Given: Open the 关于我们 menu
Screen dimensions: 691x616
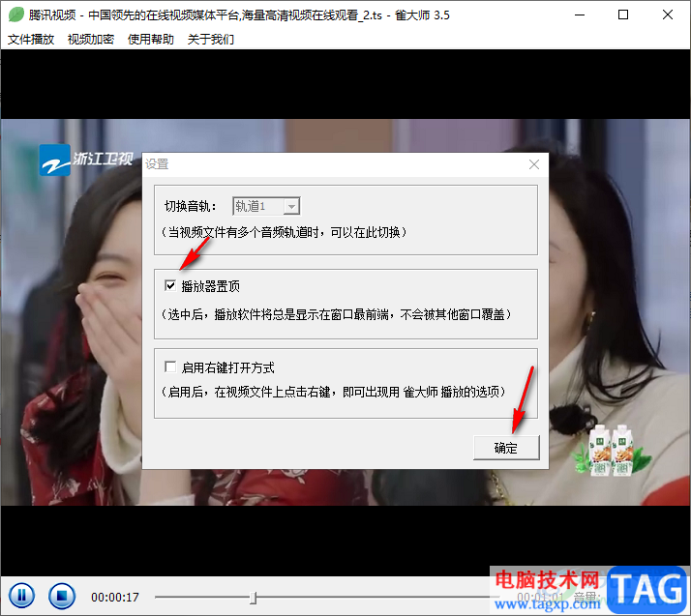Looking at the screenshot, I should 211,40.
